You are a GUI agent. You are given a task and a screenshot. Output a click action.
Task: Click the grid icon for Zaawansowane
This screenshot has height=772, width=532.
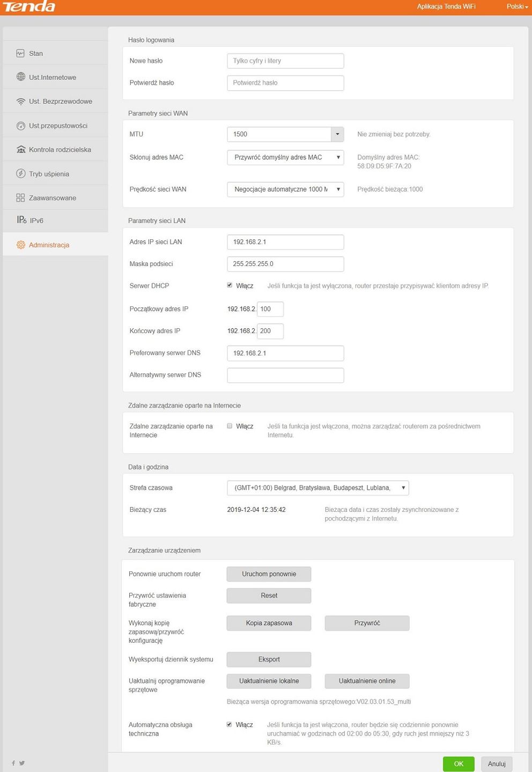click(x=20, y=198)
